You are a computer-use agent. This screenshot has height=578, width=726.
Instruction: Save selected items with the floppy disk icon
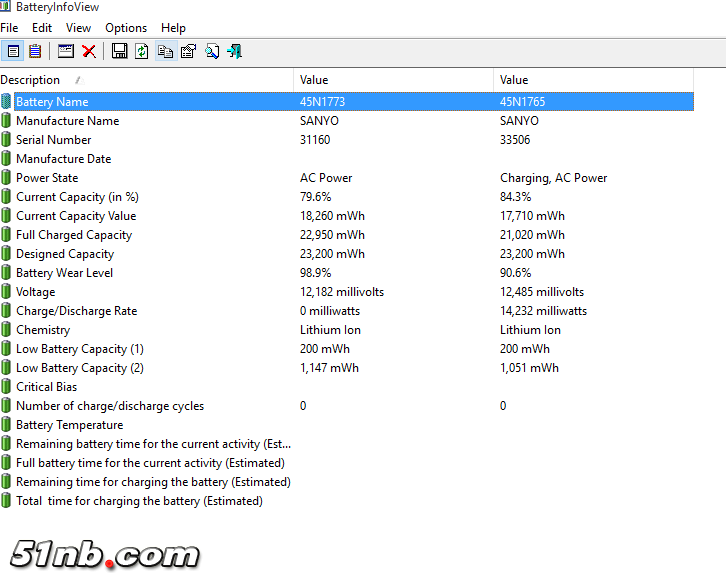pyautogui.click(x=119, y=51)
